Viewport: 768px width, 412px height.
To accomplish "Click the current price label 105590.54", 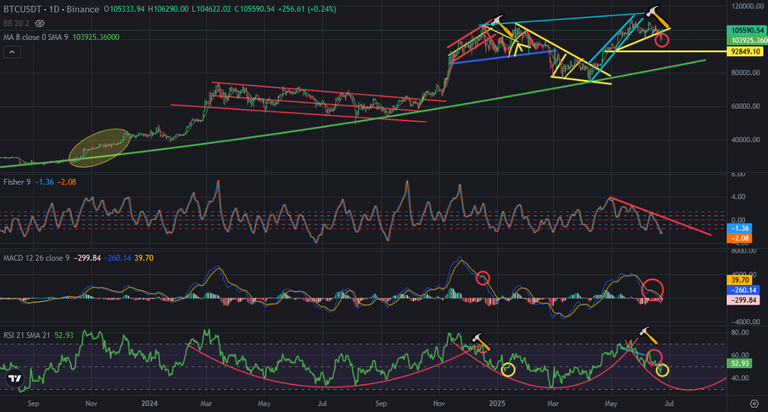I will [x=747, y=30].
